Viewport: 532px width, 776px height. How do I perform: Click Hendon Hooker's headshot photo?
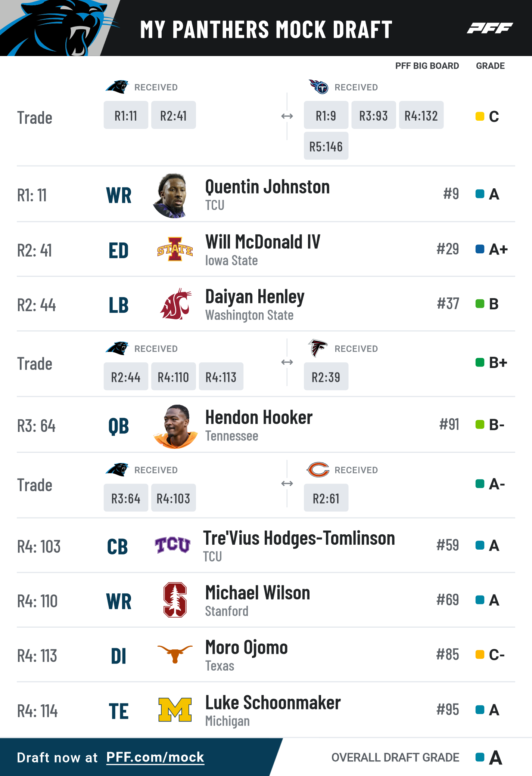pos(175,426)
